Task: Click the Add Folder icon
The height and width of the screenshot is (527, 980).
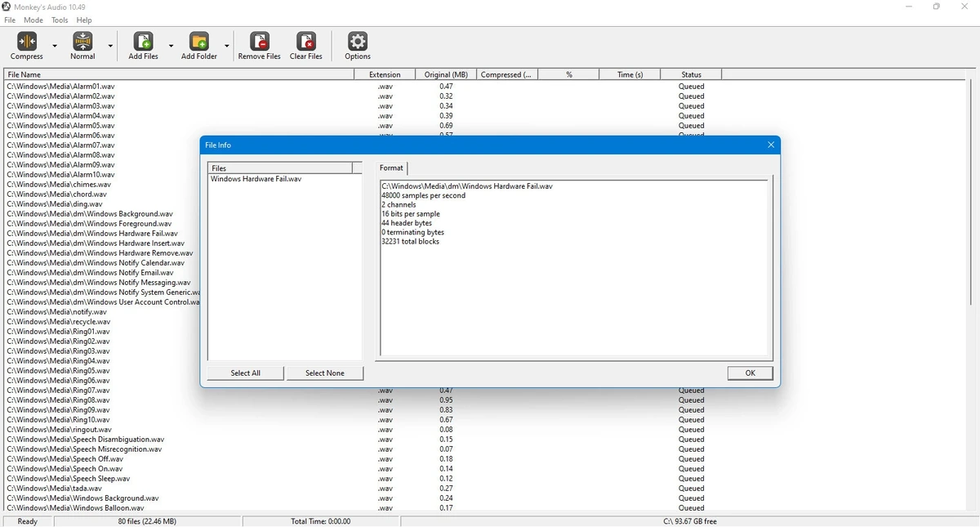Action: click(198, 41)
